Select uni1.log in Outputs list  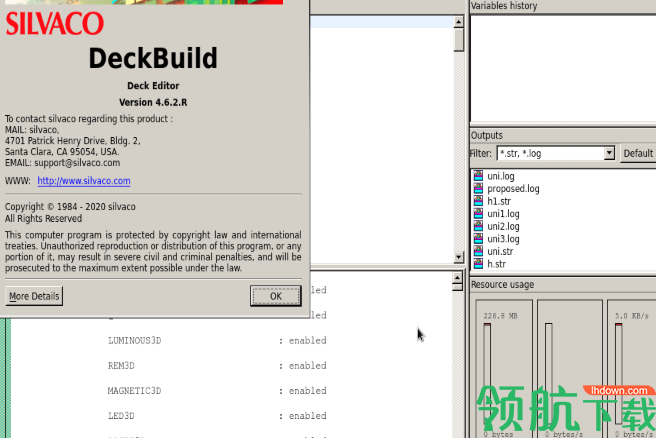click(x=503, y=214)
